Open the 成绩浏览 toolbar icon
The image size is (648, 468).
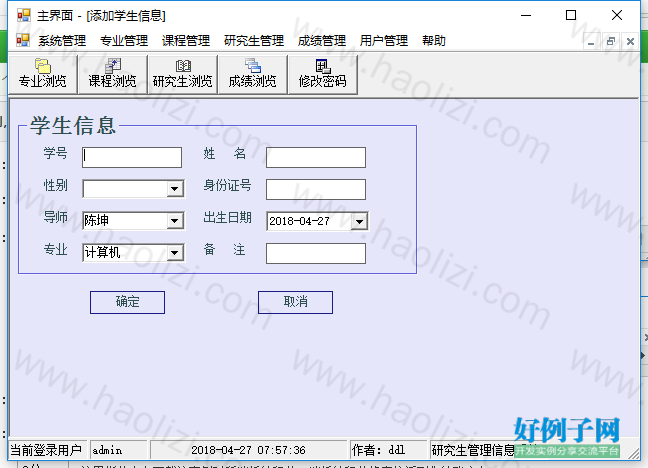[x=252, y=74]
